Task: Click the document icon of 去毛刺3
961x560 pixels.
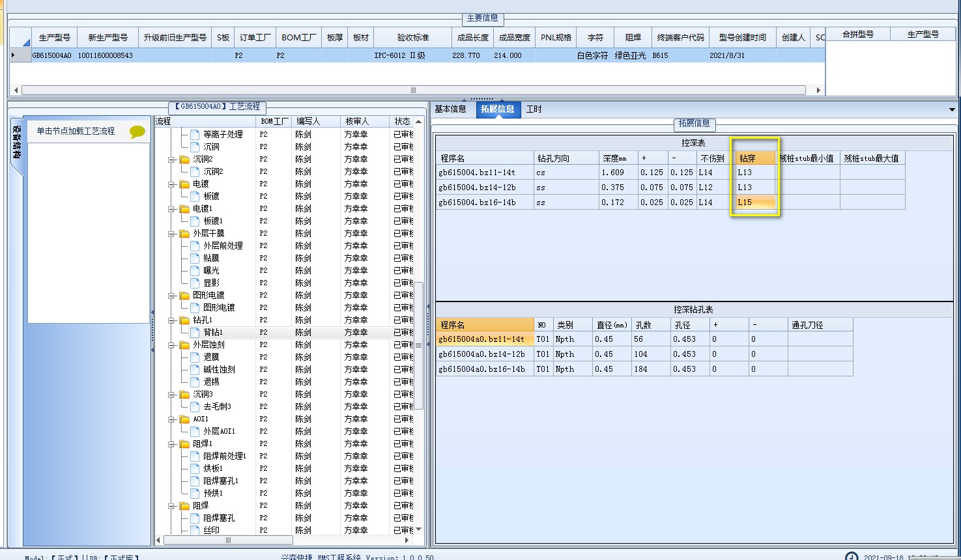Action: (195, 406)
